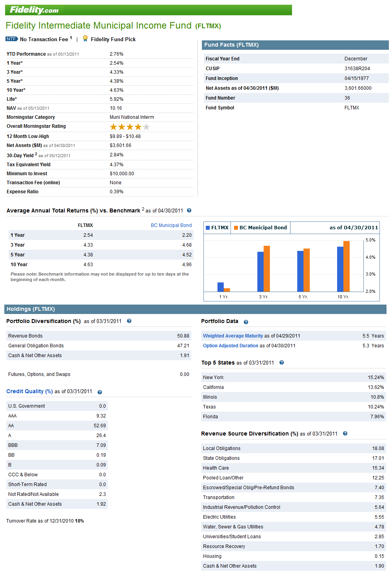Select the Fund Inception date 04/15/1977
Screen dimensions: 392x588
click(357, 78)
